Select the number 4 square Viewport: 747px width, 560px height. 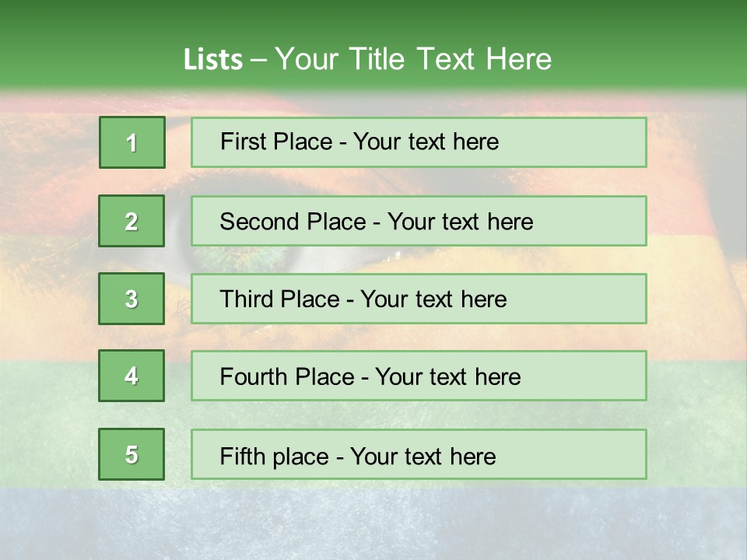[x=132, y=376]
